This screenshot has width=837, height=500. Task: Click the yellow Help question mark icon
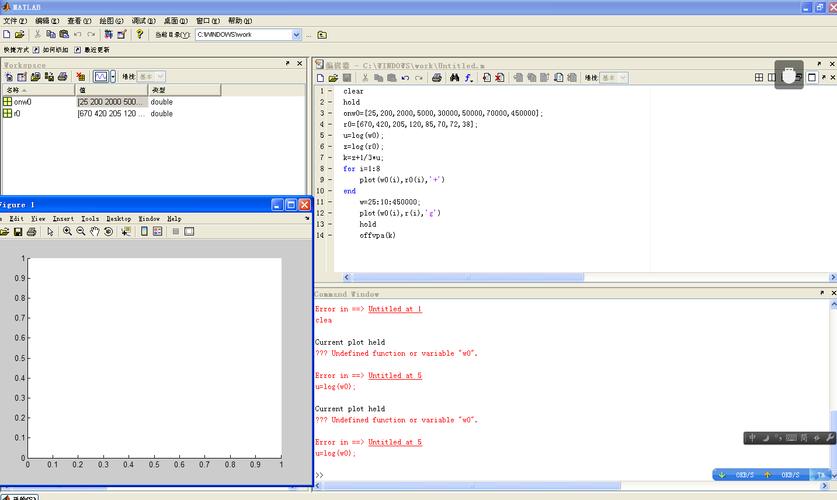[x=139, y=34]
